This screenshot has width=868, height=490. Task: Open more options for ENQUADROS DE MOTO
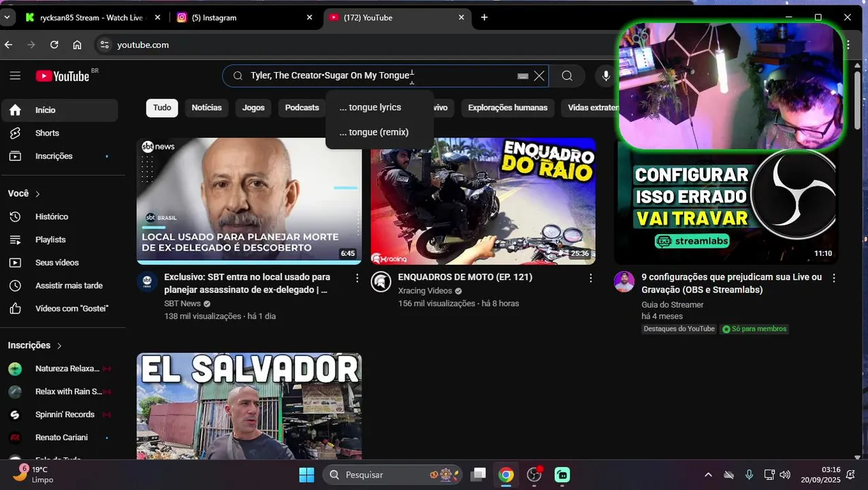click(591, 278)
